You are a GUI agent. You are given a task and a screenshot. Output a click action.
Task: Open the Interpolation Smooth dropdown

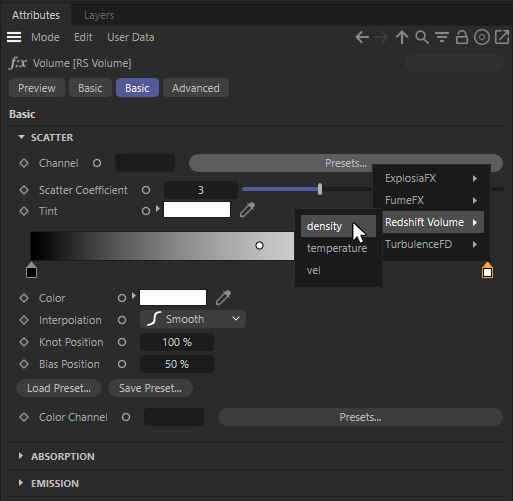pos(193,319)
